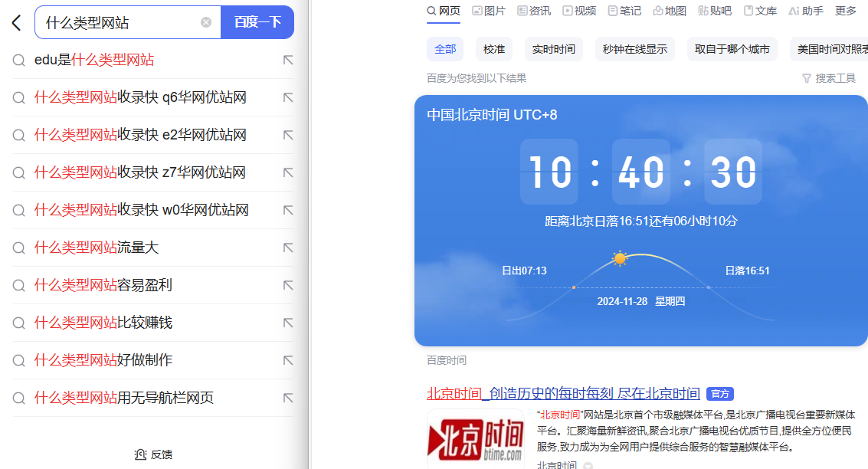The height and width of the screenshot is (469, 868).
Task: Switch to the 文库 tab
Action: 760,11
